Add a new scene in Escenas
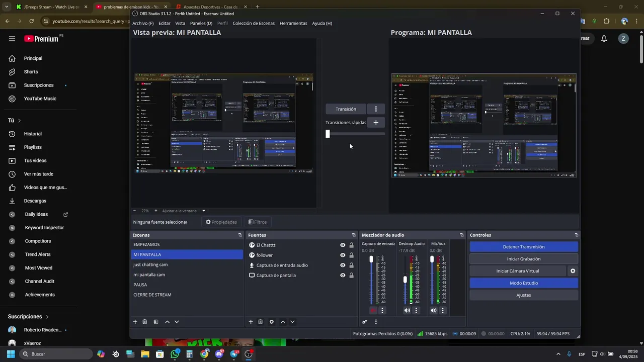 pos(135,322)
